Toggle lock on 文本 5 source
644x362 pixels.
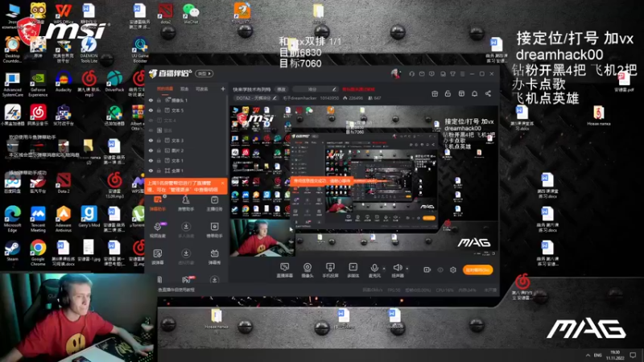tap(159, 110)
